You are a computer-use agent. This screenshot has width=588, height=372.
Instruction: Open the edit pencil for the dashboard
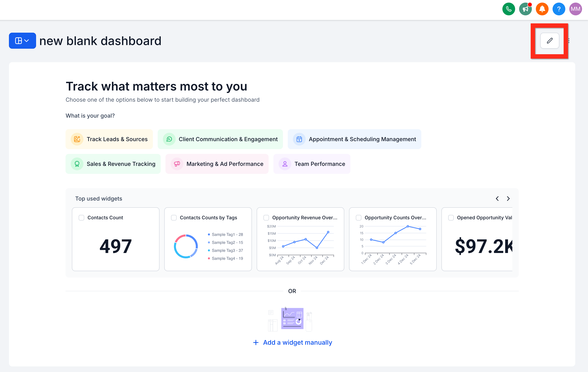549,41
